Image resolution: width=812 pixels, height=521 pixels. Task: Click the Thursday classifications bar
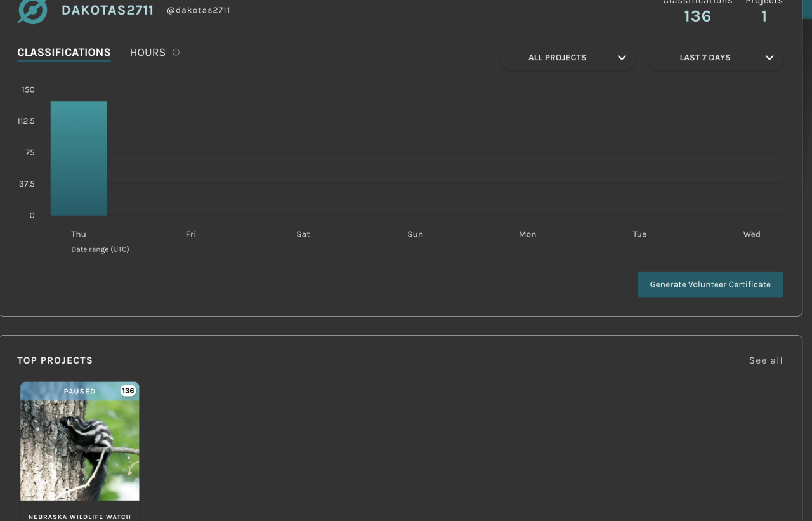tap(79, 158)
